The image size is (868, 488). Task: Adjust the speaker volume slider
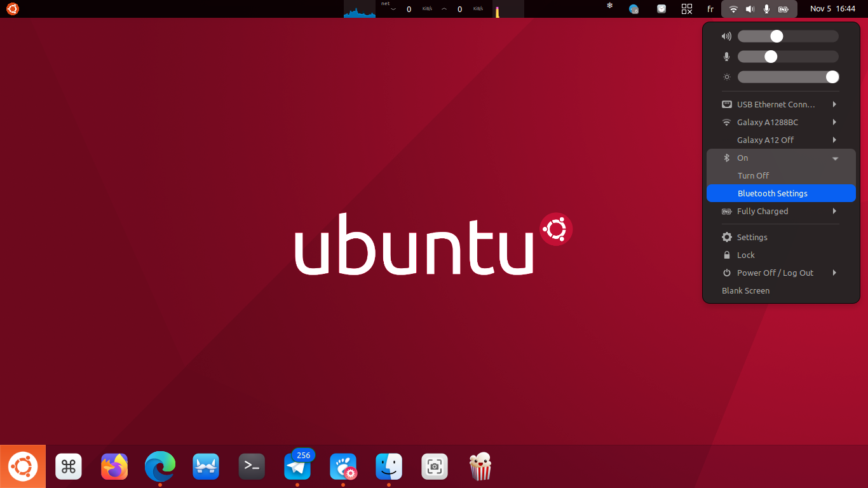tap(788, 36)
